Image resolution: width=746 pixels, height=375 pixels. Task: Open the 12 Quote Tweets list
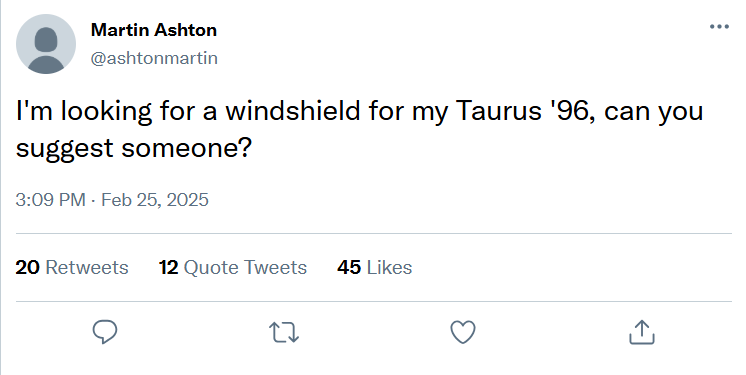pyautogui.click(x=233, y=267)
